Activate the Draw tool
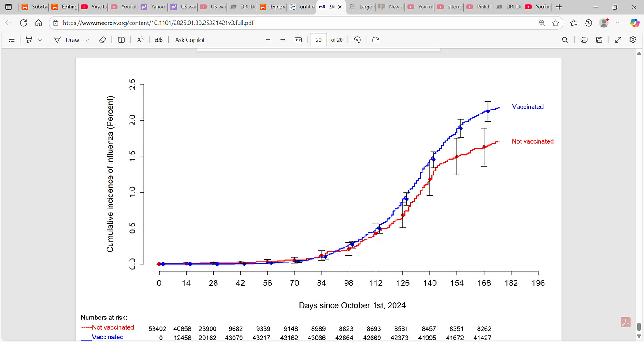The image size is (644, 342). 66,40
